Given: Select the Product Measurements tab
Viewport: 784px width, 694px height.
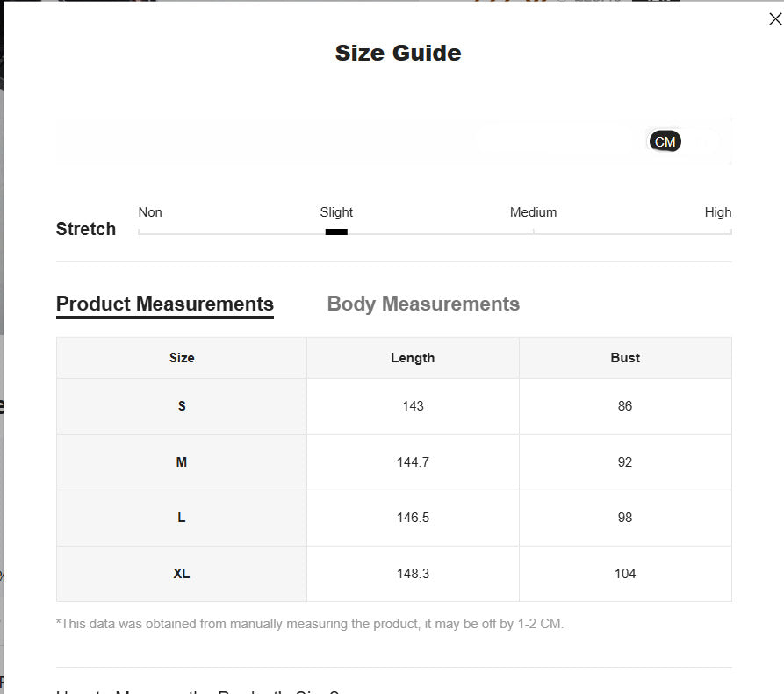Looking at the screenshot, I should coord(165,304).
